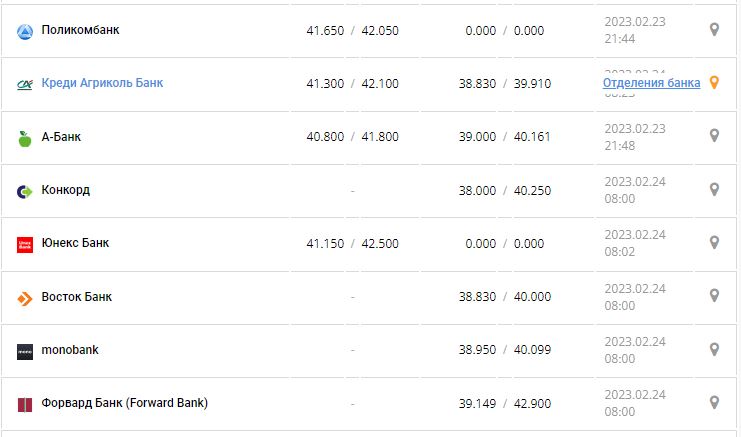741x437 pixels.
Task: Click the orange Восток Банк logo
Action: click(x=25, y=298)
